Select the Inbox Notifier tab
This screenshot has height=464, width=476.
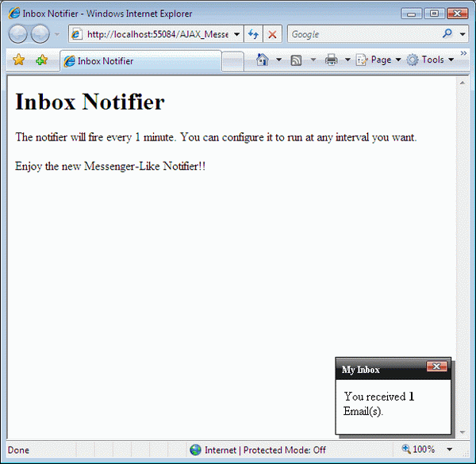pos(141,61)
